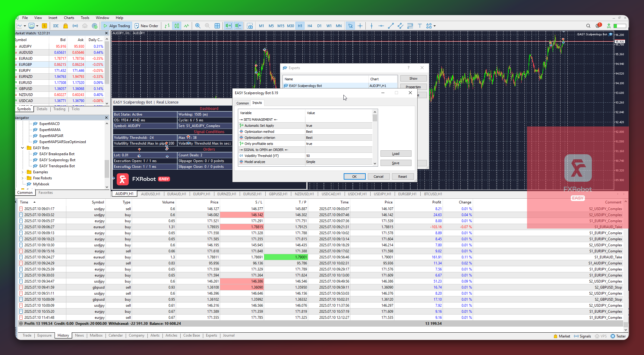Toggle the Algo Trading button

(x=117, y=26)
